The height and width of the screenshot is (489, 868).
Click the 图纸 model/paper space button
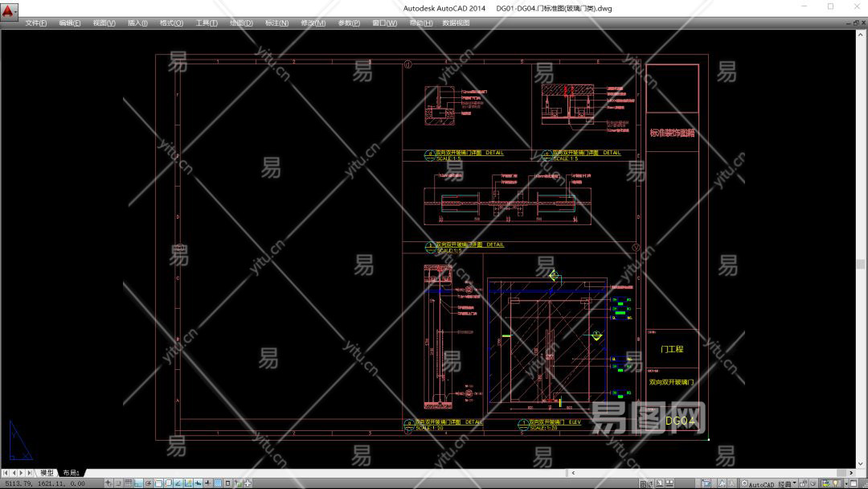pos(646,484)
